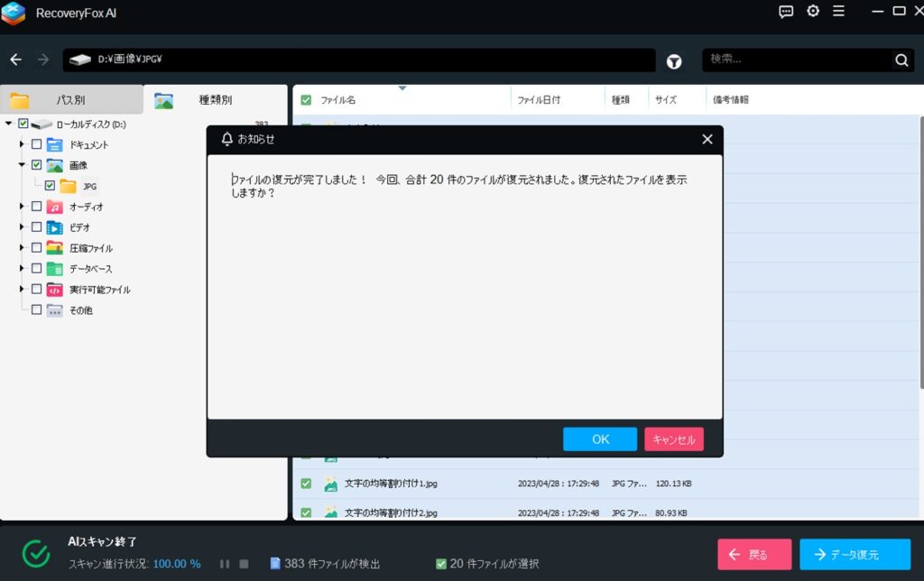Viewport: 924px width, 581px height.
Task: Toggle the select-all checkbox in file header
Action: pos(306,100)
